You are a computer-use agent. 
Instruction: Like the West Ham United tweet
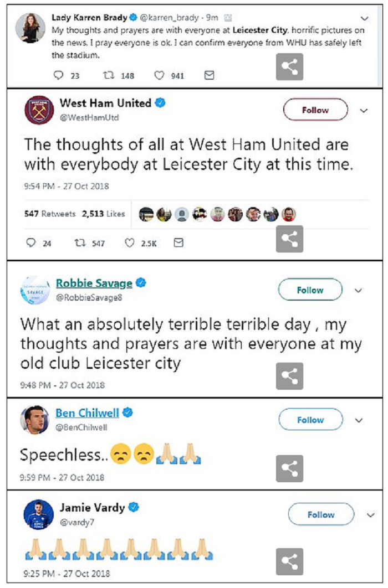point(130,243)
